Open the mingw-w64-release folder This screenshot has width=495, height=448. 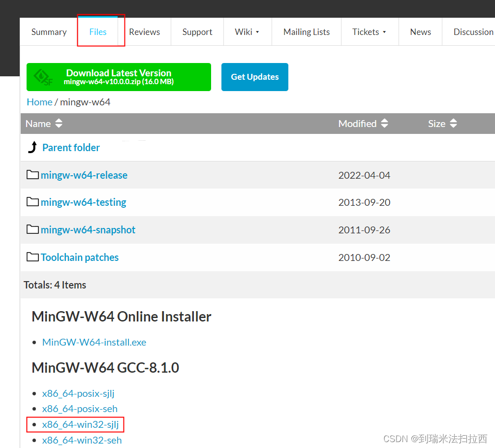84,175
